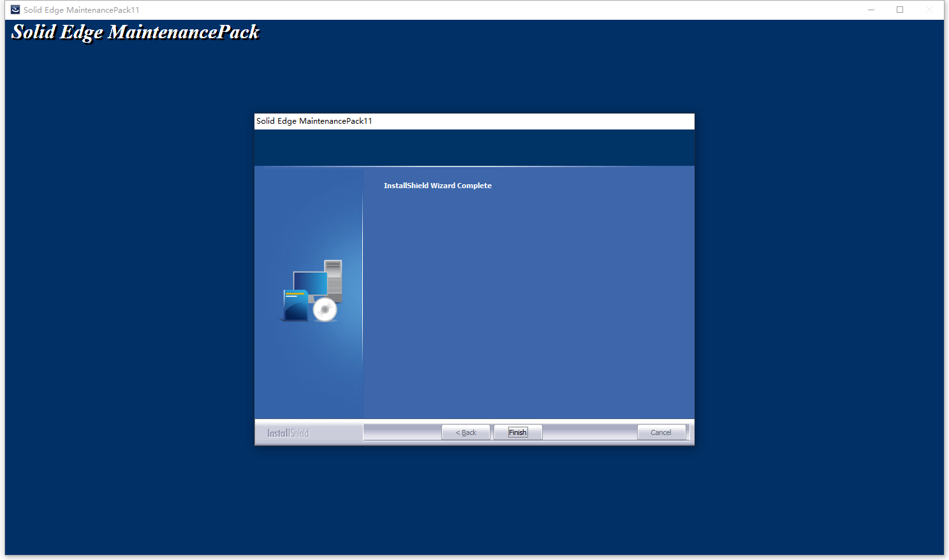Maximize the Solid Edge MaintenancePack11 window
Image resolution: width=949 pixels, height=560 pixels.
point(900,10)
